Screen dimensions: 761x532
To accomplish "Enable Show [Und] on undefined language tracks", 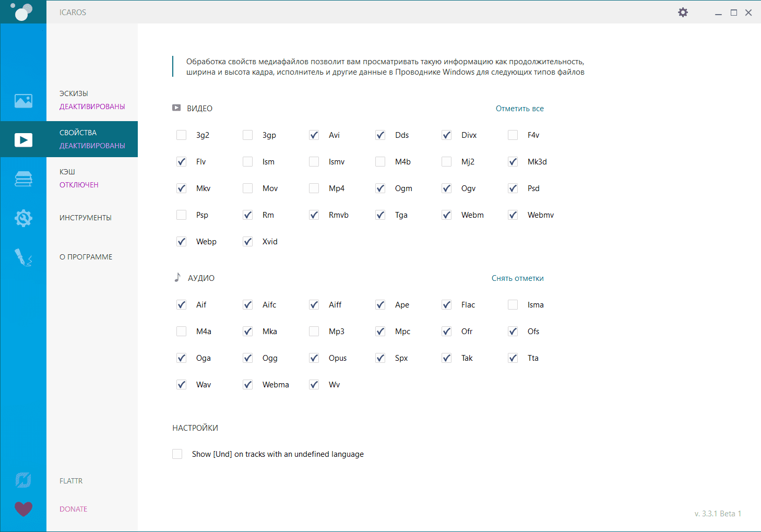I will pyautogui.click(x=177, y=454).
